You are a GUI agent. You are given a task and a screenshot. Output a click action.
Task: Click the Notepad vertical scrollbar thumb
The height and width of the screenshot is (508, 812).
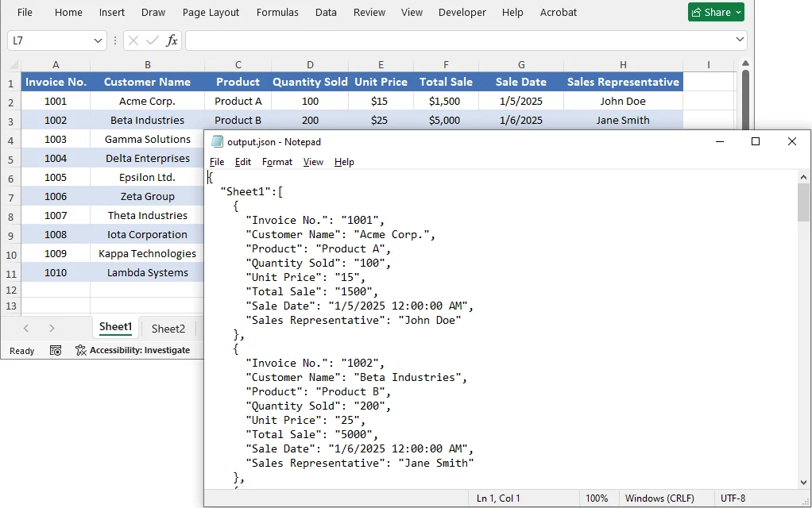tap(803, 202)
